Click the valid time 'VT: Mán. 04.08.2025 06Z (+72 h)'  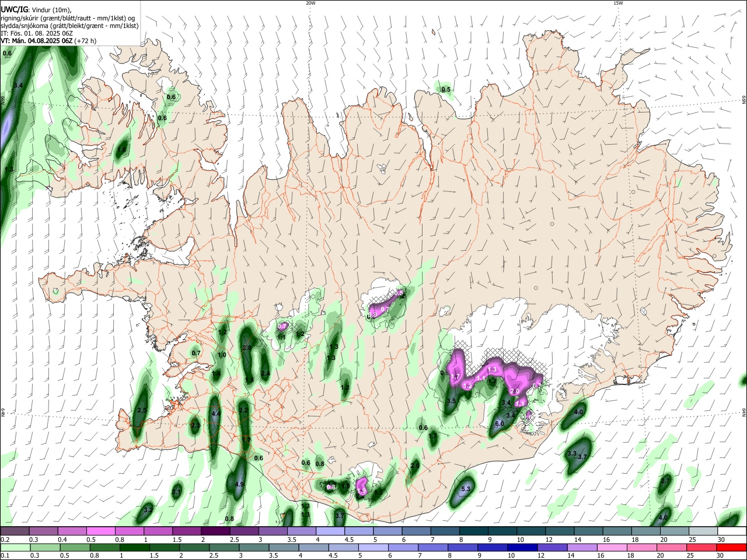click(x=48, y=41)
